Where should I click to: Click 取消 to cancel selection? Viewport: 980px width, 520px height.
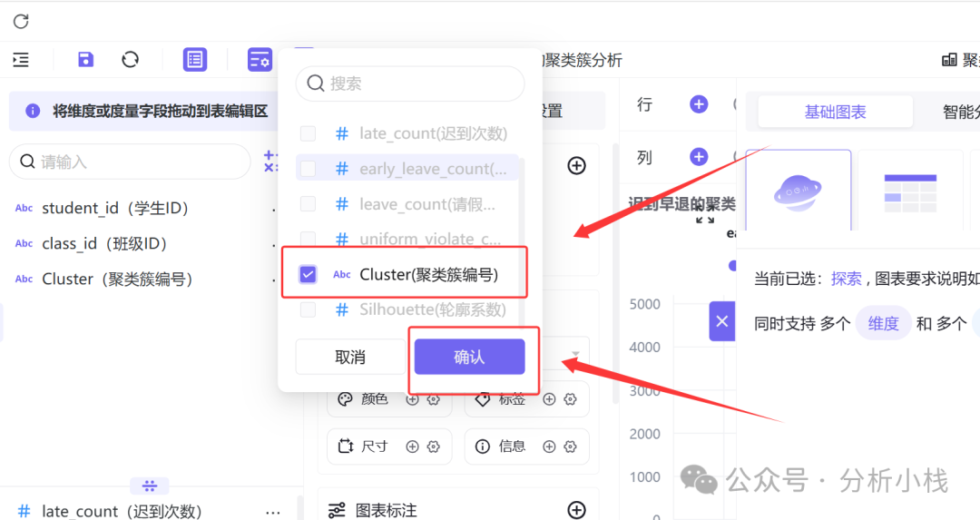point(350,357)
